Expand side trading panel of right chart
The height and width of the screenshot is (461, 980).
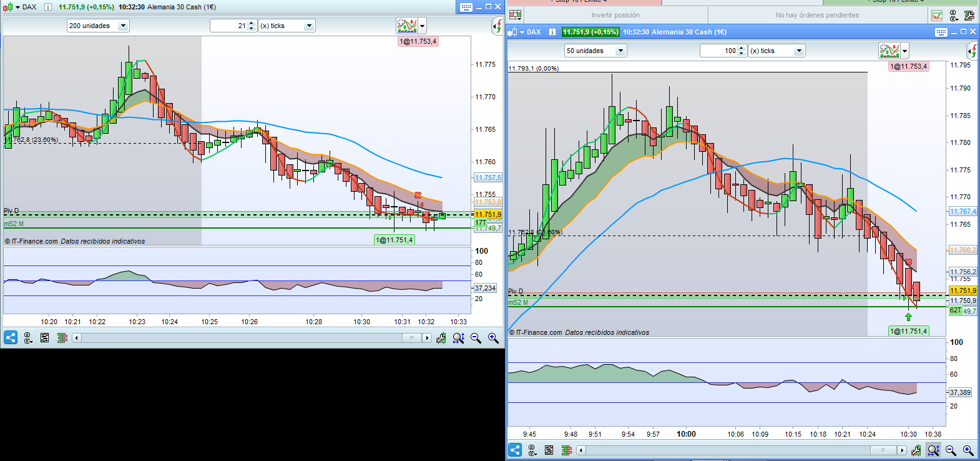point(972,51)
